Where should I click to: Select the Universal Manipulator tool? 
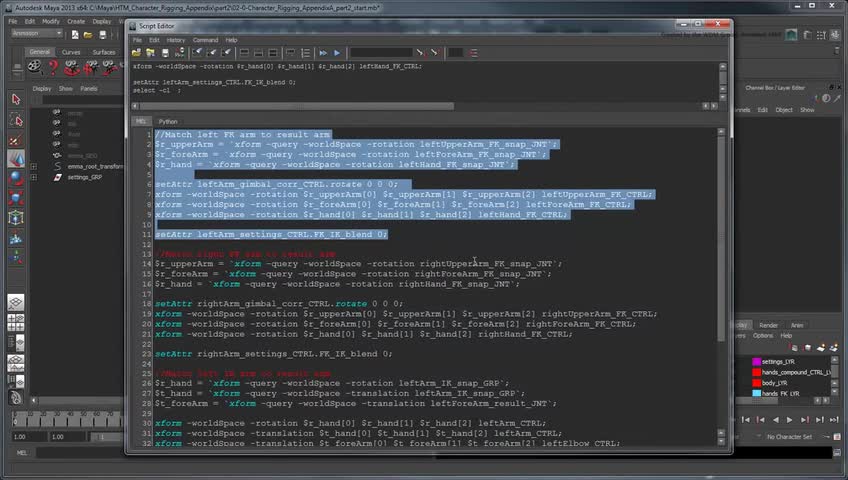pyautogui.click(x=16, y=217)
